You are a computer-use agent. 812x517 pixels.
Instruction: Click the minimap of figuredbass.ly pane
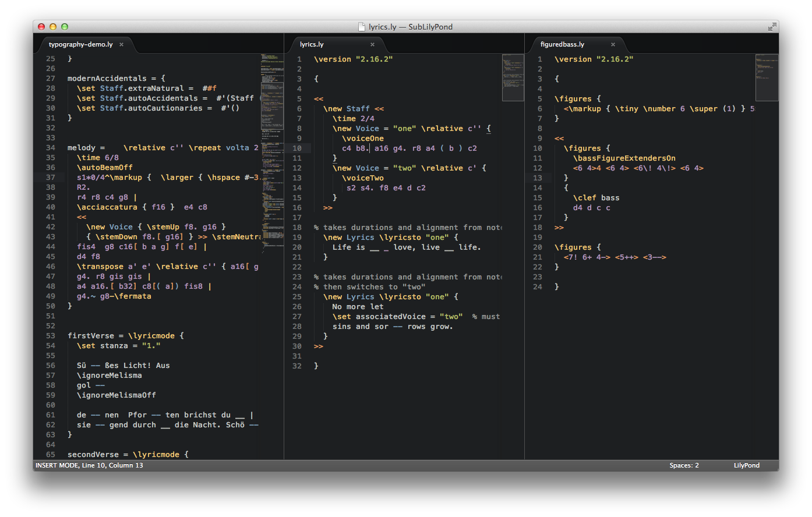point(767,78)
